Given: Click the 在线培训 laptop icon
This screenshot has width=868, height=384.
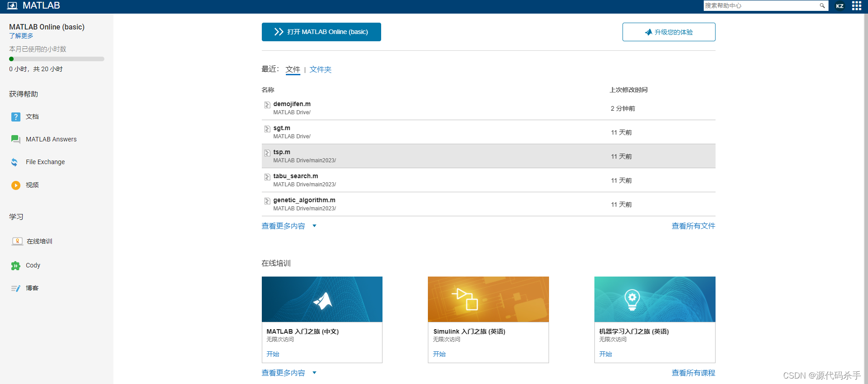Looking at the screenshot, I should click(17, 241).
